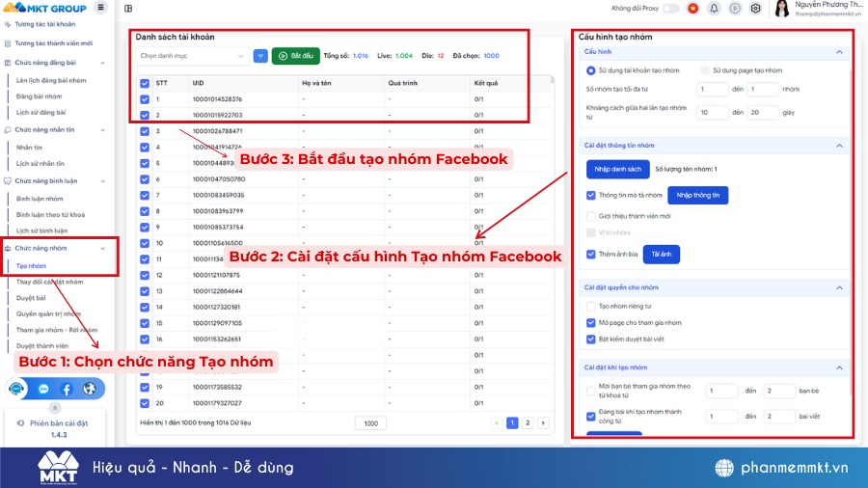Click the page size field showing 1000
This screenshot has height=488, width=868.
pyautogui.click(x=370, y=423)
